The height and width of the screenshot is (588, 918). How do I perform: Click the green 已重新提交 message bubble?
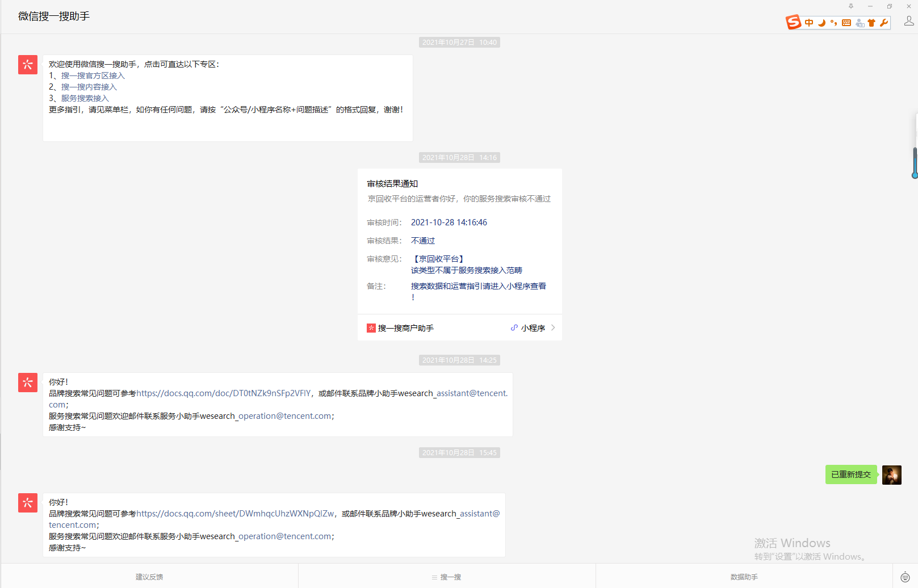[851, 474]
